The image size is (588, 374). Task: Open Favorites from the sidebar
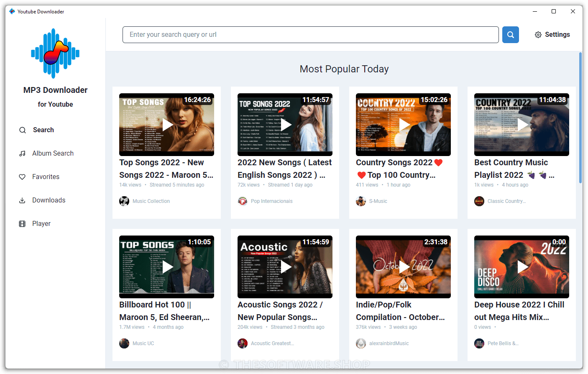46,177
